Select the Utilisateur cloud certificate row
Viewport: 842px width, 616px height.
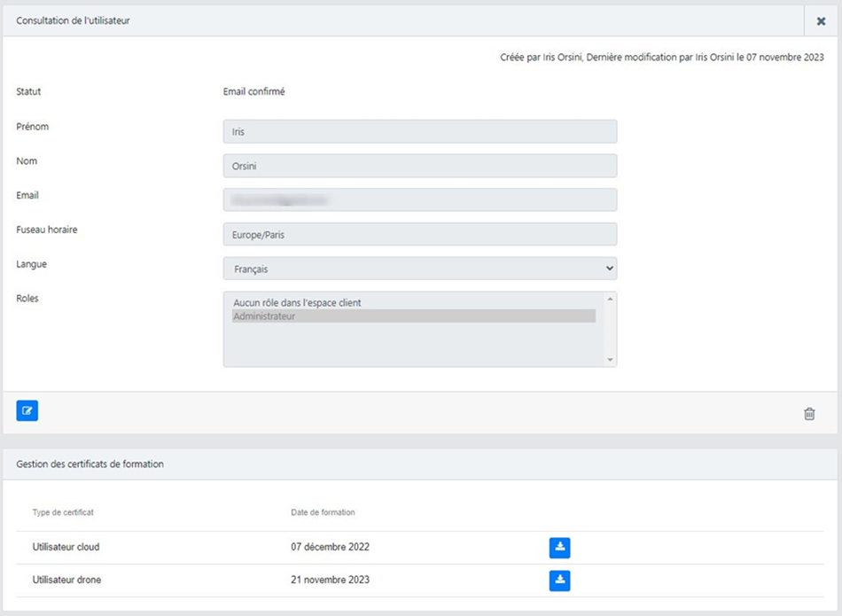tap(66, 548)
